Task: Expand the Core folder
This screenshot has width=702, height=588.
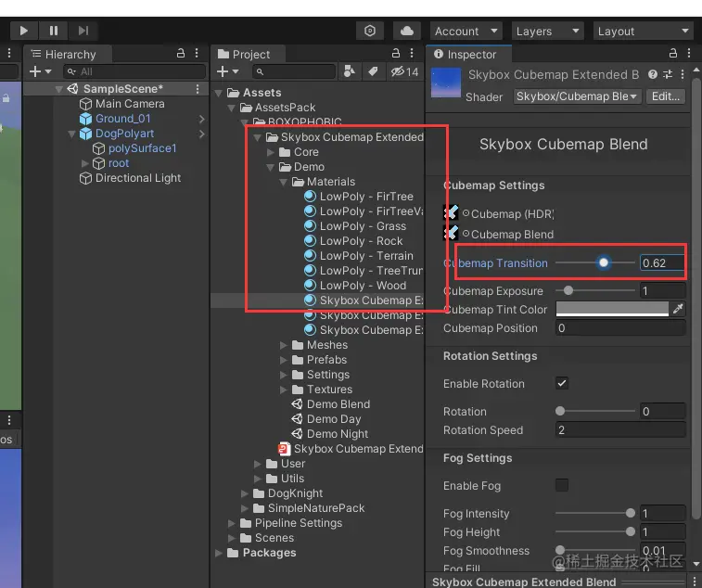Action: tap(271, 152)
